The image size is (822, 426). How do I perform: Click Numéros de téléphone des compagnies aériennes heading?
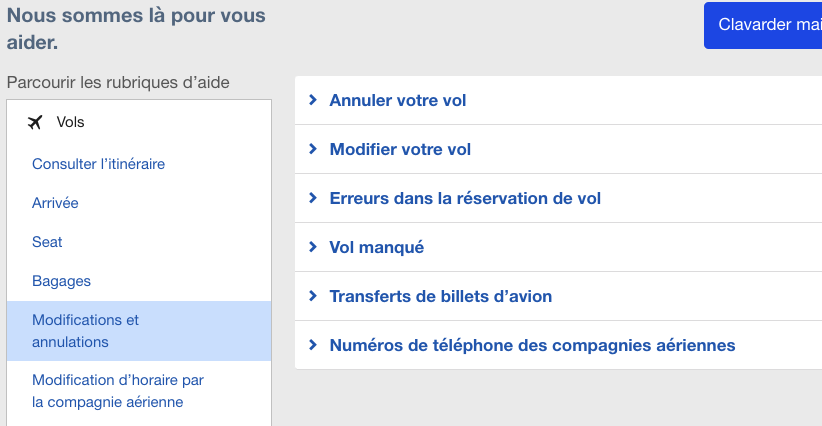pos(532,345)
